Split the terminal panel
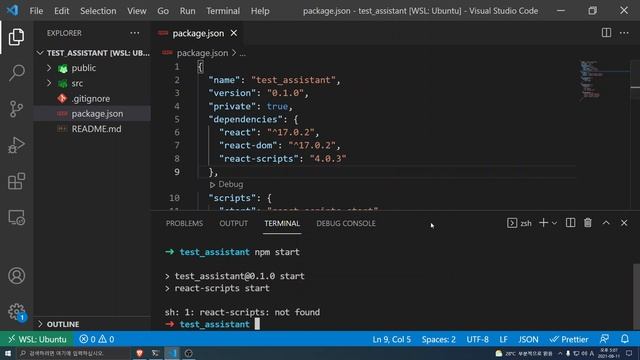640x360 pixels. pyautogui.click(x=570, y=223)
